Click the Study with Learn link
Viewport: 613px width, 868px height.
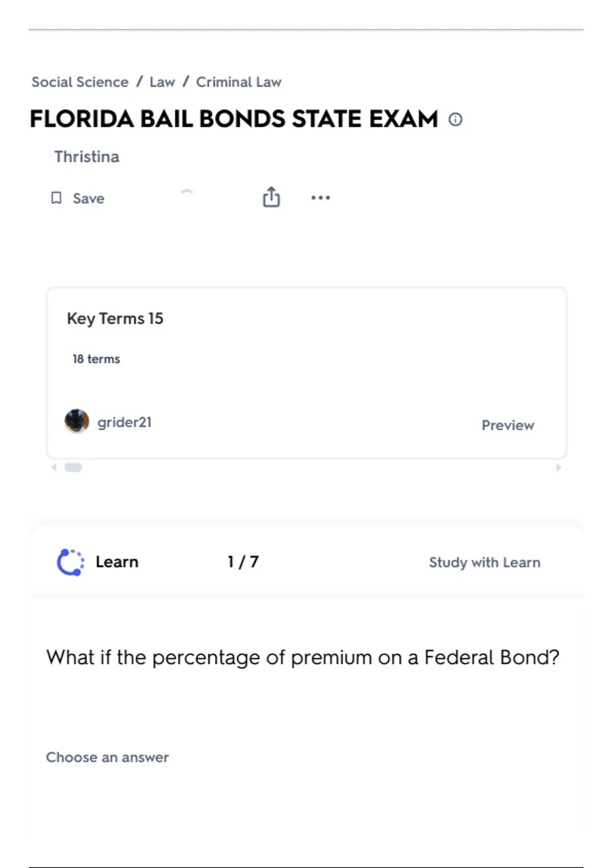pos(484,562)
